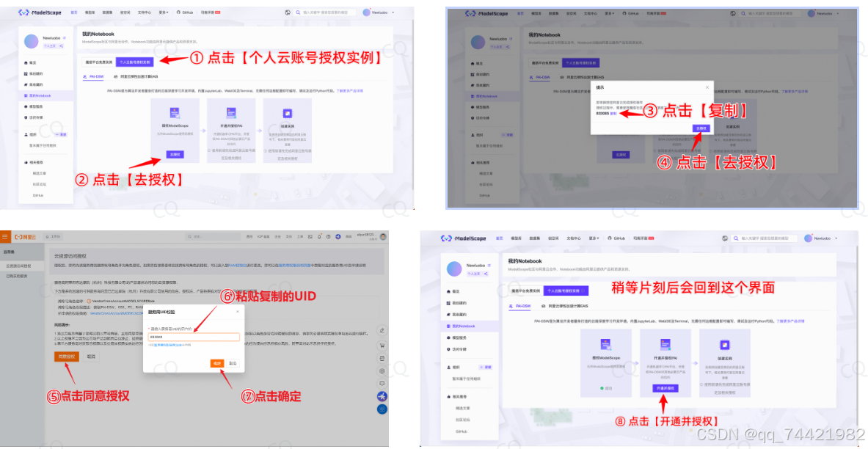The height and width of the screenshot is (449, 868).
Task: Click the 开通并授权 button marked by step ⑧
Action: click(664, 388)
